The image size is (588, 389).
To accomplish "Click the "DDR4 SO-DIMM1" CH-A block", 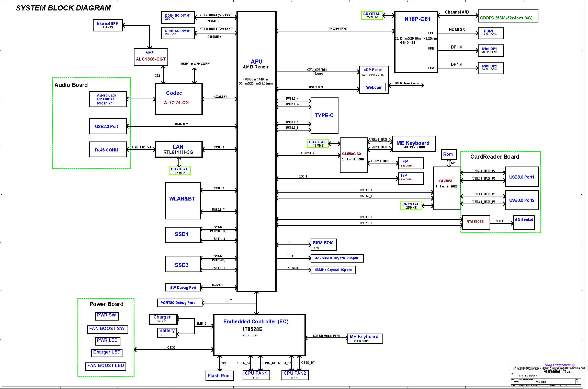I will pos(178,17).
